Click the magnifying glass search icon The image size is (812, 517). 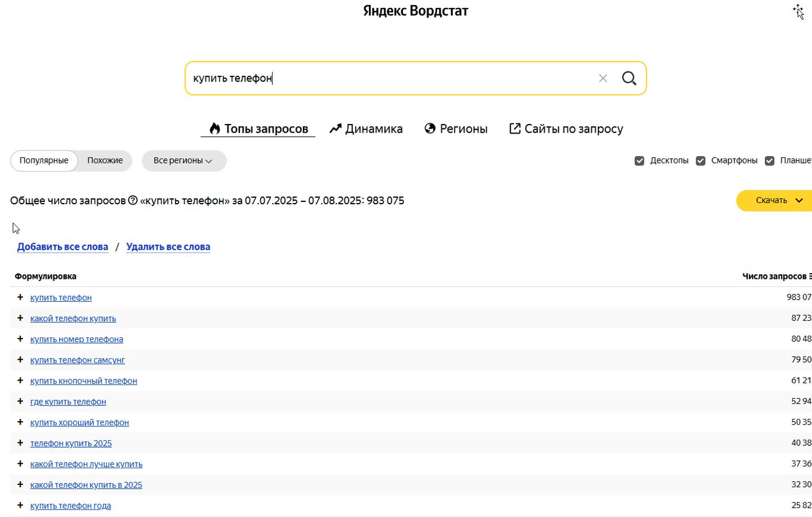coord(629,79)
